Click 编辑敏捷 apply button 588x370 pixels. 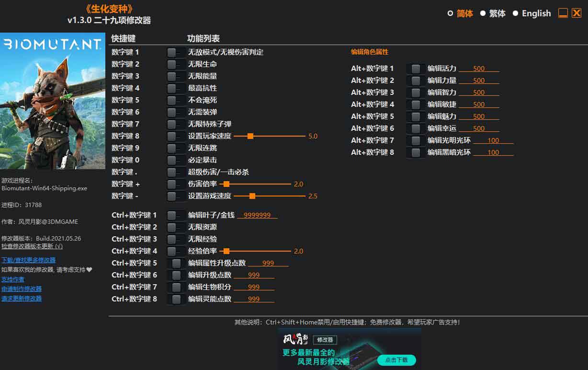coord(416,104)
